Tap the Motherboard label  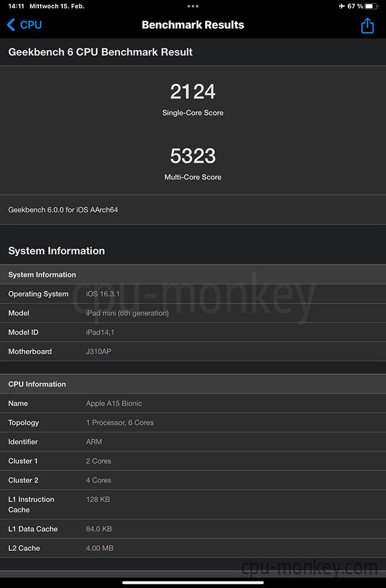pos(30,352)
